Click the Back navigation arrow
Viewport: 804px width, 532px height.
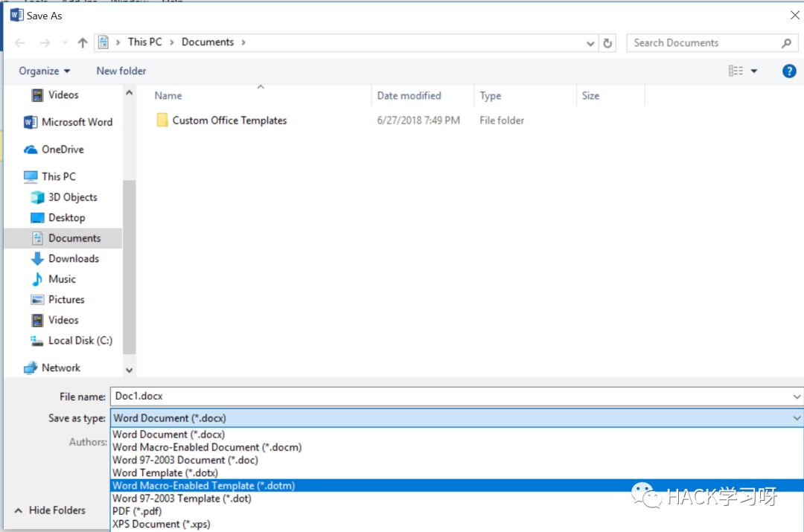20,42
